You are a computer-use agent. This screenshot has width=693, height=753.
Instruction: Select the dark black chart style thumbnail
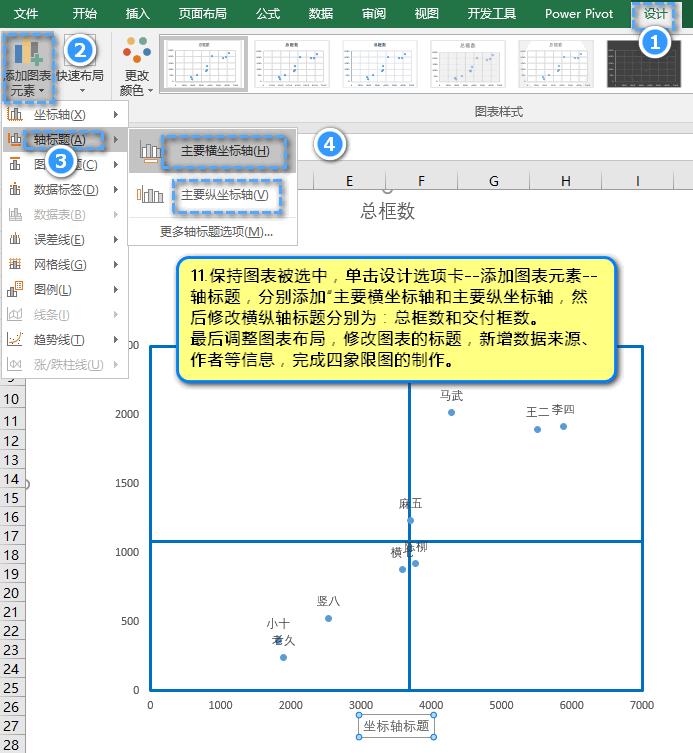(643, 64)
